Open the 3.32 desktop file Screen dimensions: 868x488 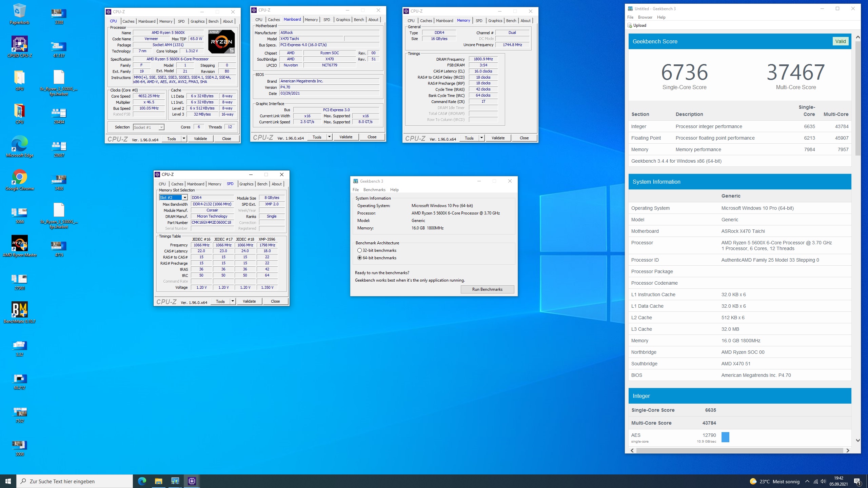pyautogui.click(x=19, y=348)
